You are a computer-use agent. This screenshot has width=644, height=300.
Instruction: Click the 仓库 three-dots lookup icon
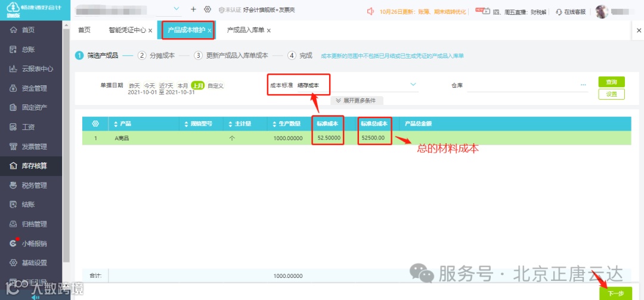(583, 85)
